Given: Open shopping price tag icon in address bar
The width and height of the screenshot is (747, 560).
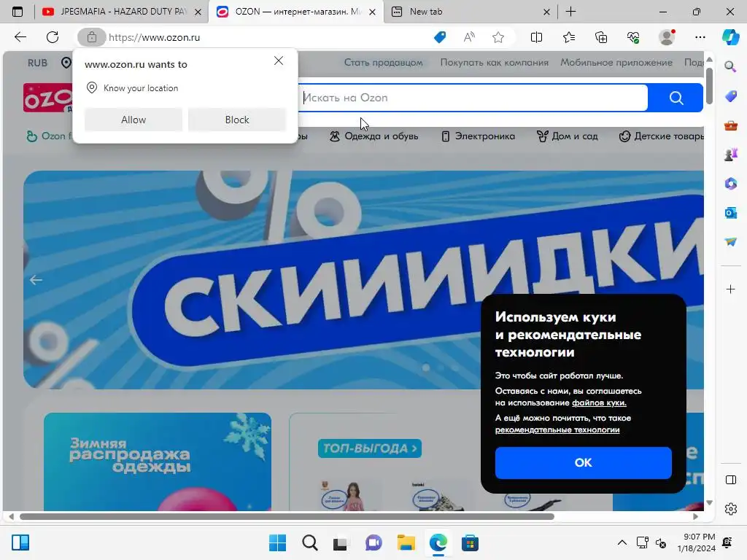Looking at the screenshot, I should [440, 37].
